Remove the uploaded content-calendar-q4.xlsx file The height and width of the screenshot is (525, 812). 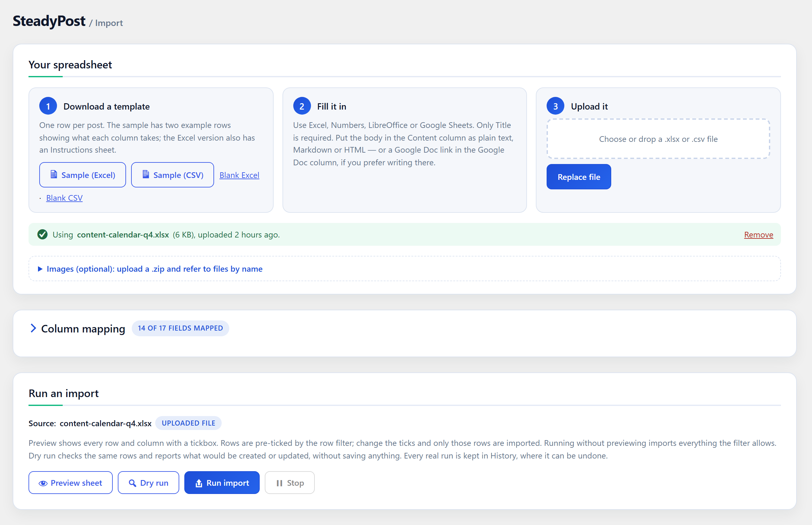[x=758, y=235]
